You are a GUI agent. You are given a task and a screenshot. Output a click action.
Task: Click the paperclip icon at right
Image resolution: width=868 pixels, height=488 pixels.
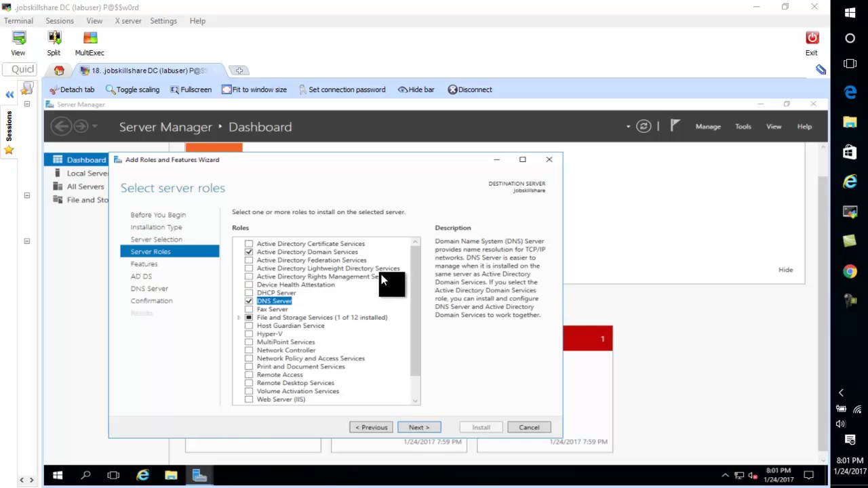coord(821,70)
